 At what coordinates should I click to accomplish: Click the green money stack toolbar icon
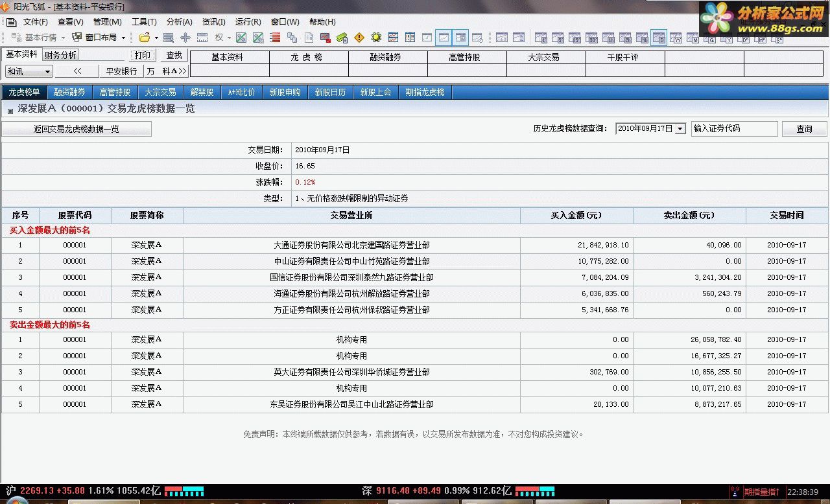coord(342,38)
